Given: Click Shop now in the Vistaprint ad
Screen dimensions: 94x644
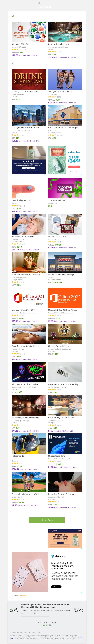Looking at the screenshot, I should click(56, 587).
